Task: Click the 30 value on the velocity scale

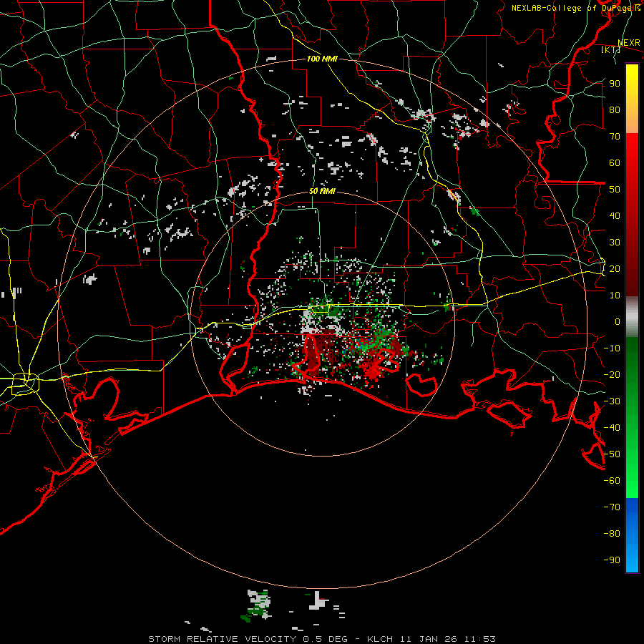Action: (x=615, y=243)
